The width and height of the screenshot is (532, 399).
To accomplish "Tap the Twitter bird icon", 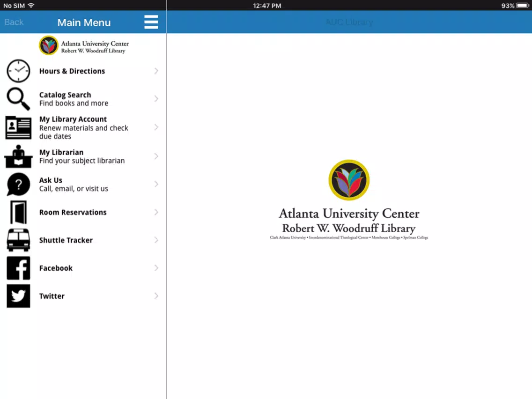I will [x=18, y=296].
